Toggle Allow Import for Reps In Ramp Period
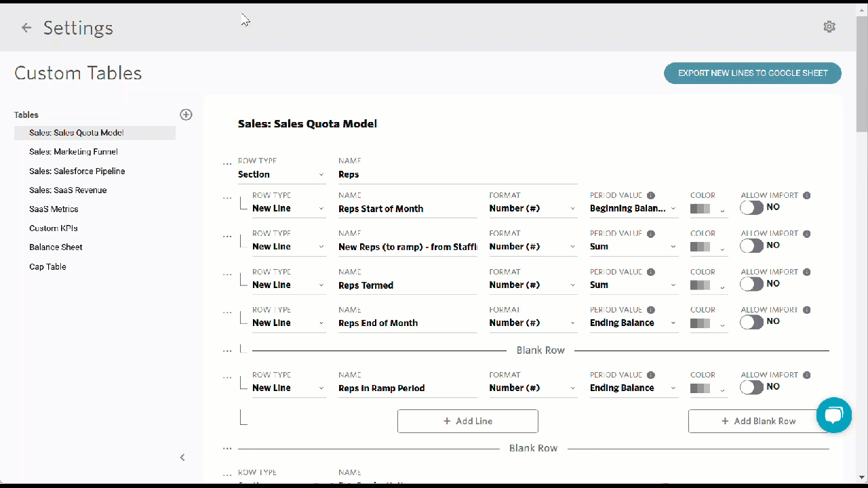This screenshot has height=488, width=868. pyautogui.click(x=752, y=387)
